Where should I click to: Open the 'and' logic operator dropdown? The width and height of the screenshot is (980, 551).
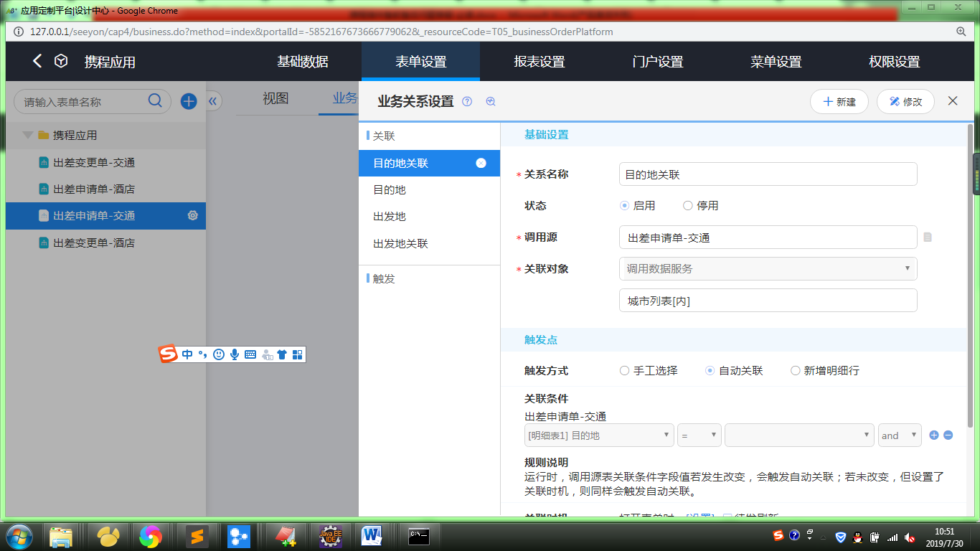pyautogui.click(x=900, y=435)
